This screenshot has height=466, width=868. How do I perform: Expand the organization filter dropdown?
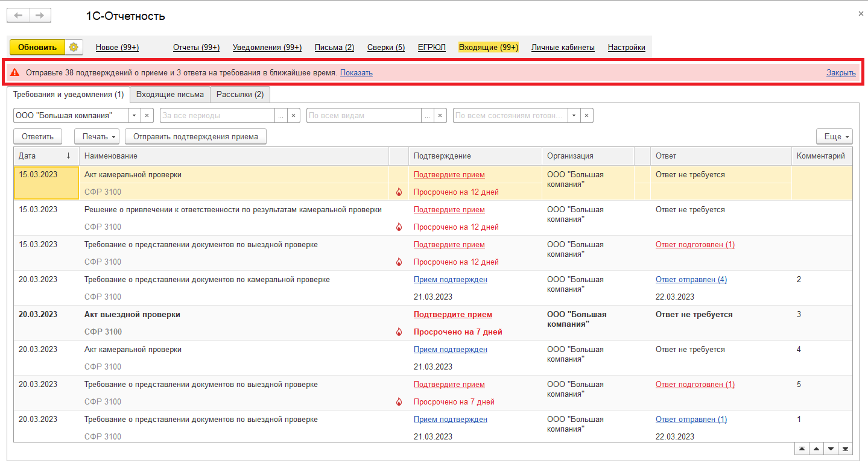tap(135, 115)
